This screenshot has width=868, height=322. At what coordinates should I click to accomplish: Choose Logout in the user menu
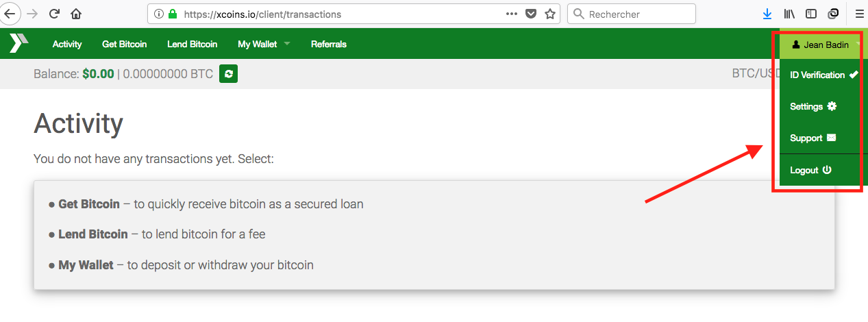(x=810, y=170)
